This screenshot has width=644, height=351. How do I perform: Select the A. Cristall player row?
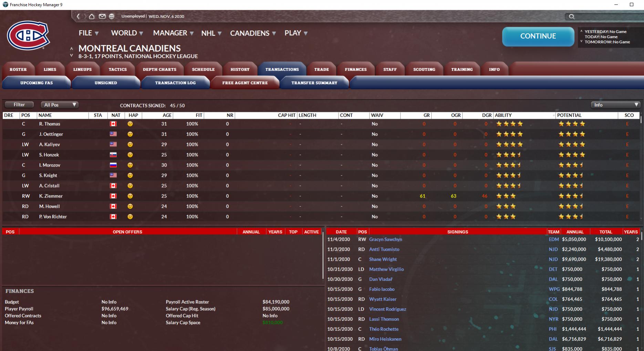[x=321, y=186]
